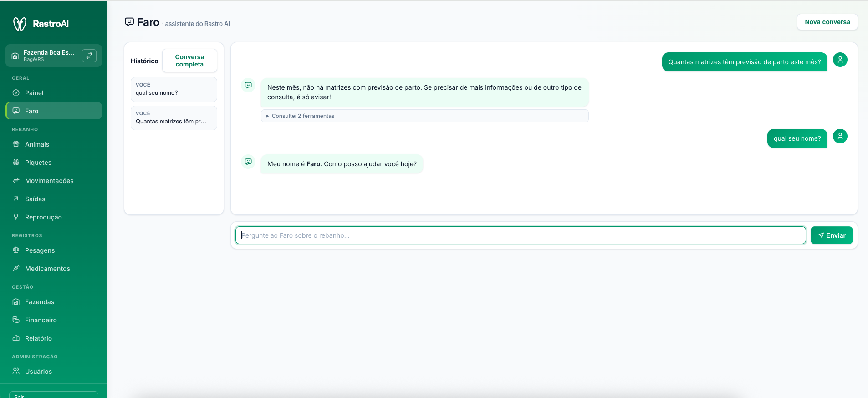Click the Usuários people icon

click(16, 371)
